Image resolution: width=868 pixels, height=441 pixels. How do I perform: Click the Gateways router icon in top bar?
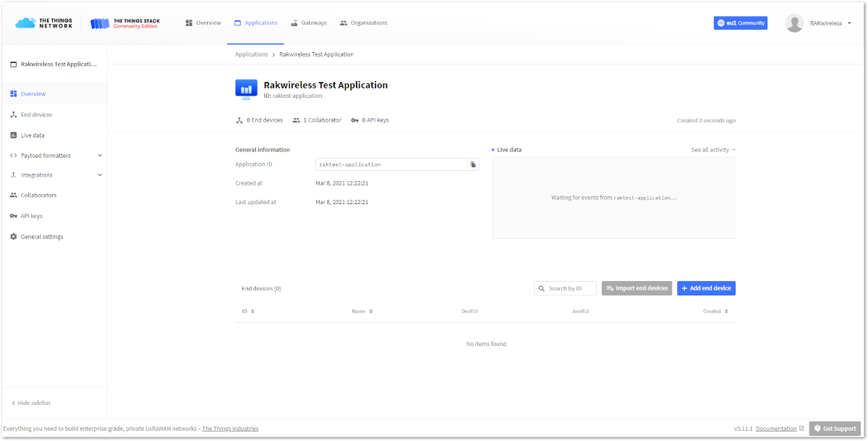tap(294, 23)
